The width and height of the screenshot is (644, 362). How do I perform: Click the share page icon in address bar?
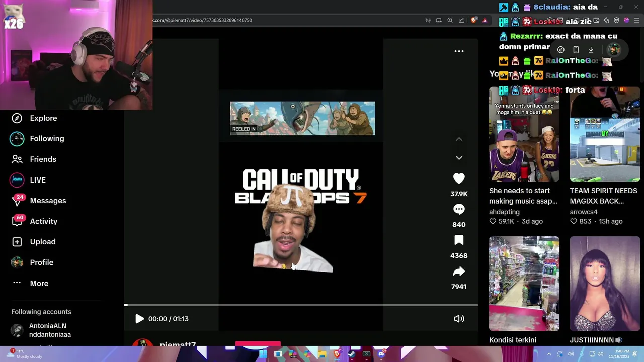[461, 20]
